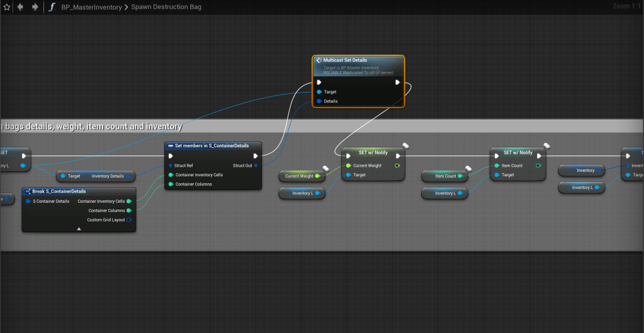The height and width of the screenshot is (333, 644).
Task: Click the Break S_ContainerDetails node header icon
Action: (x=28, y=191)
